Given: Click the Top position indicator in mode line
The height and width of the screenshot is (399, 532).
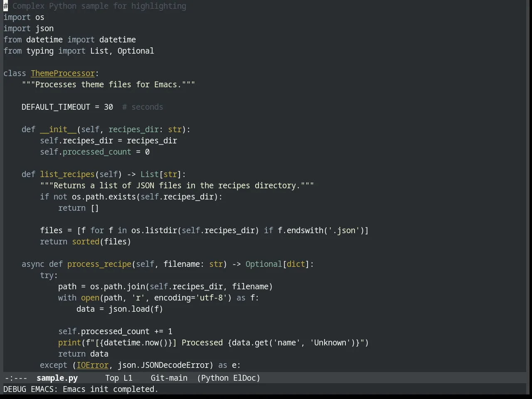Looking at the screenshot, I should pos(112,378).
